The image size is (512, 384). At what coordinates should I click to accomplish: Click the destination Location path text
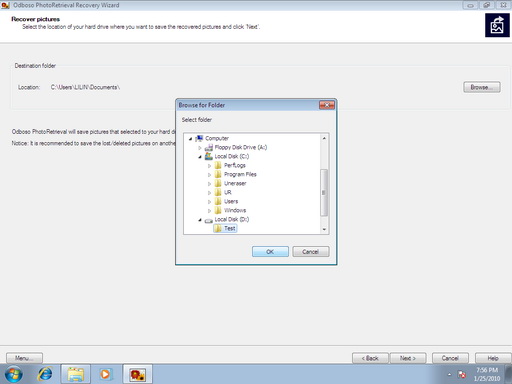85,87
